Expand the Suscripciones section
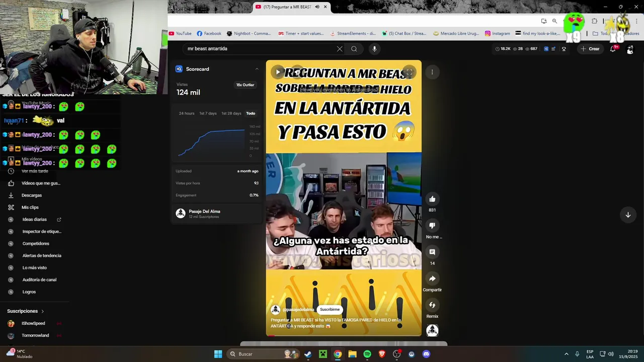 (x=26, y=311)
